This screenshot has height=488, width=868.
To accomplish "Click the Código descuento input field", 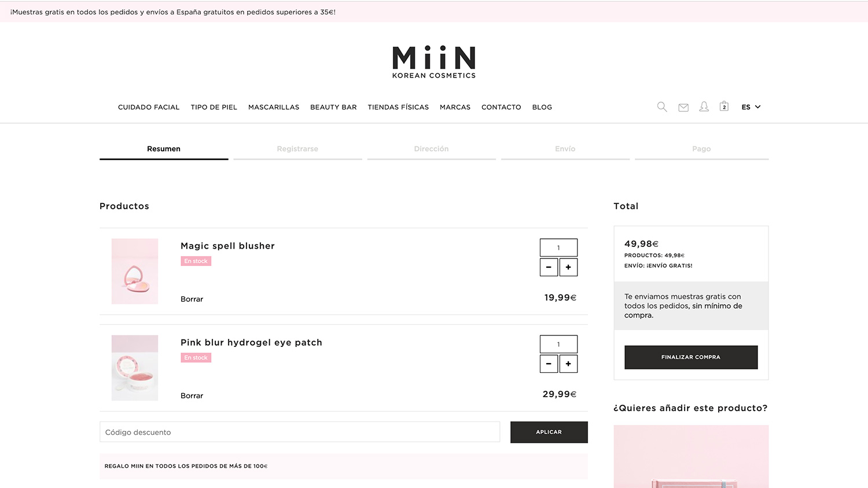I will [300, 432].
